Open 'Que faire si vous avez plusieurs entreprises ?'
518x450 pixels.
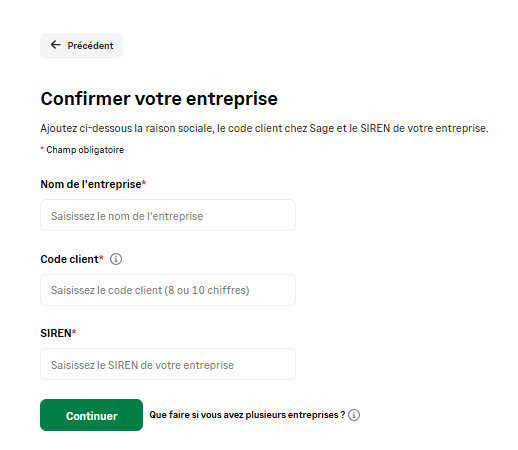click(x=247, y=415)
